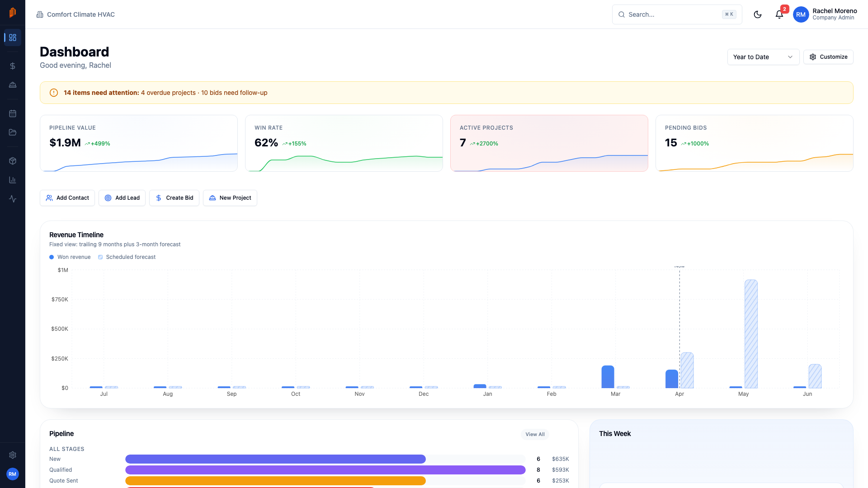Open the notifications bell with badge 2
868x488 pixels.
(779, 14)
